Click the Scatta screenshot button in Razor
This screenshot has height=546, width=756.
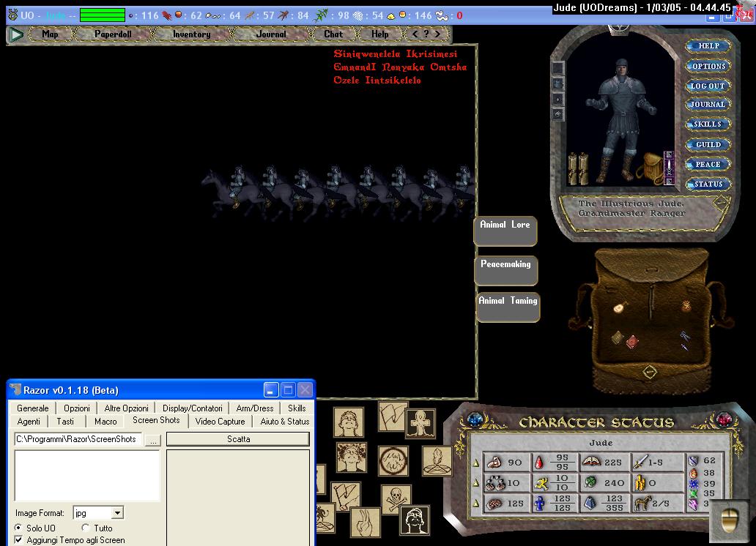238,439
